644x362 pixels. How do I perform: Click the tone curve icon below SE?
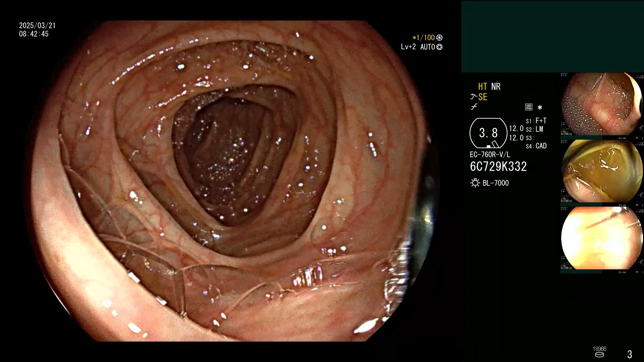pos(474,107)
